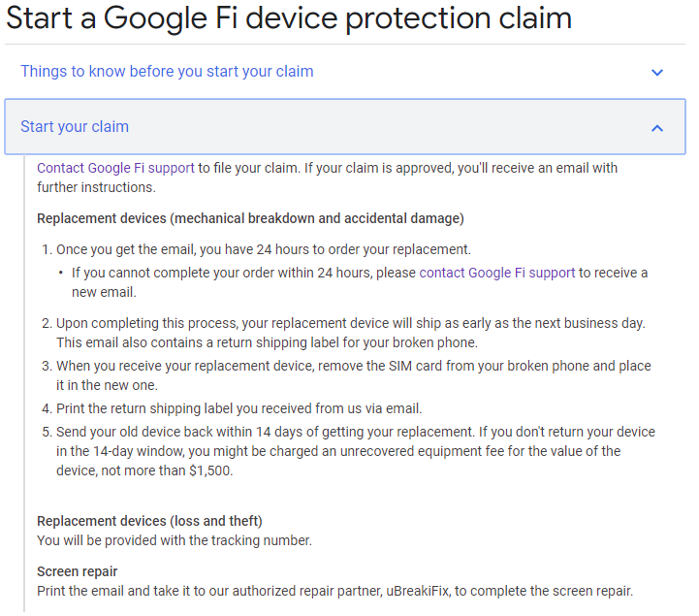Click the 'Screen repair' heading
Image resolution: width=699 pixels, height=616 pixels.
(78, 571)
